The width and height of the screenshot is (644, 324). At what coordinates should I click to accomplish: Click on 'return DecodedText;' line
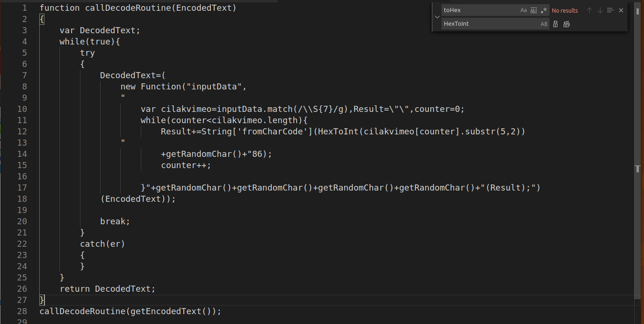click(108, 289)
